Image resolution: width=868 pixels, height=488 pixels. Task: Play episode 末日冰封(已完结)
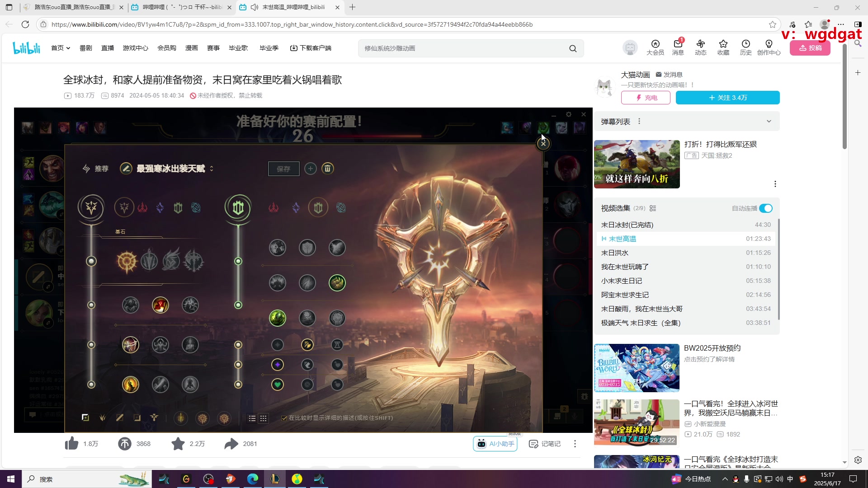686,225
